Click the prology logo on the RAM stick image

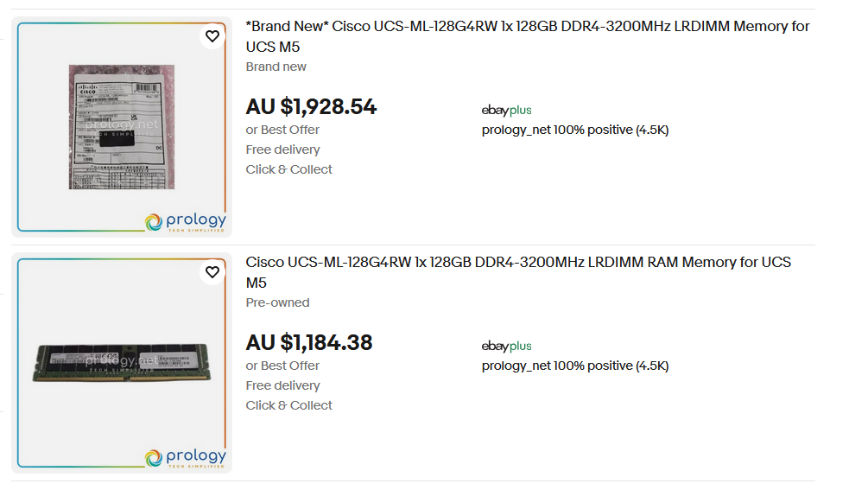(186, 458)
